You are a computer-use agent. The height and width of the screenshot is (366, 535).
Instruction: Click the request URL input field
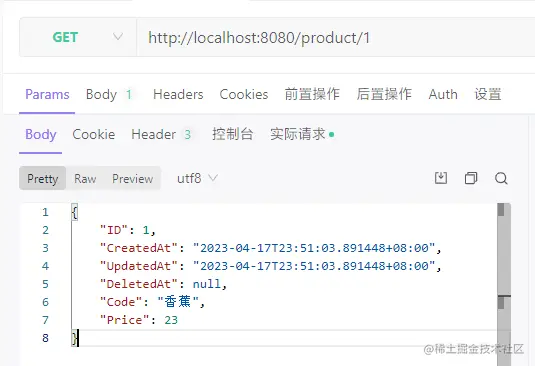pos(336,38)
